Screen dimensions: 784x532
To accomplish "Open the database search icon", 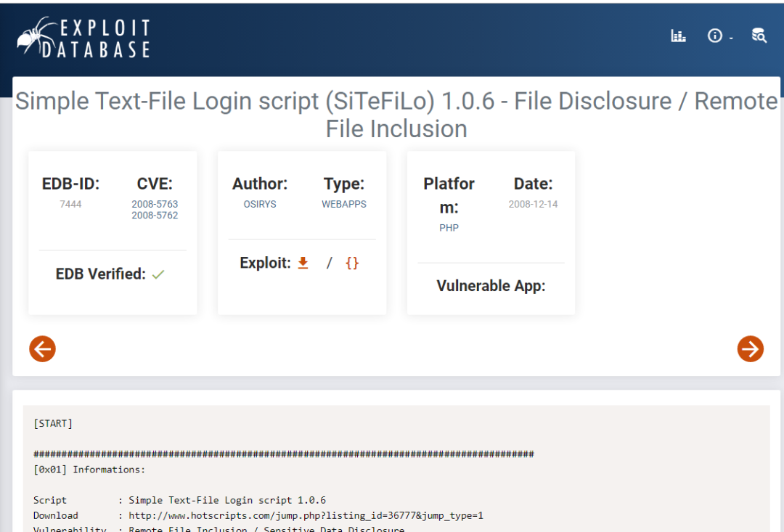I will (759, 36).
